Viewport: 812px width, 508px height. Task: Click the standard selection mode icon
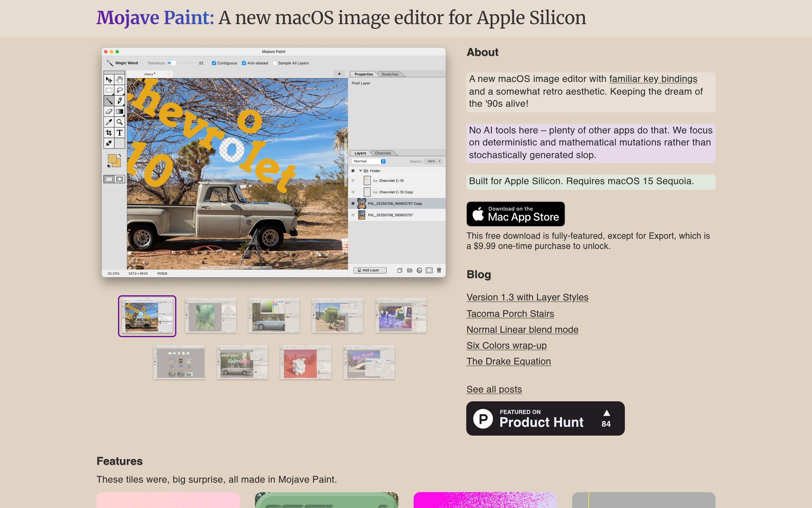pyautogui.click(x=109, y=179)
